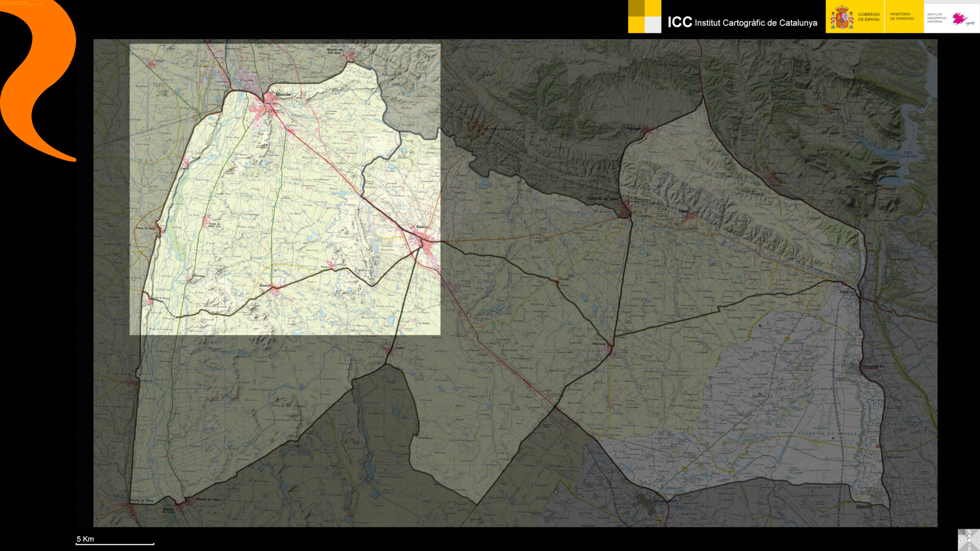Click the 5 Km scale bar
The width and height of the screenshot is (980, 551).
pyautogui.click(x=115, y=543)
